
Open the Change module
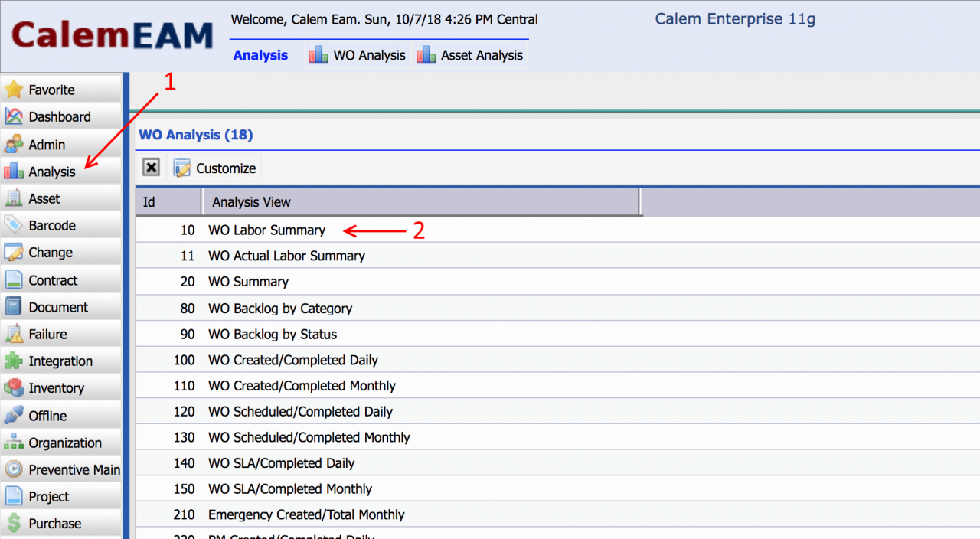coord(60,253)
